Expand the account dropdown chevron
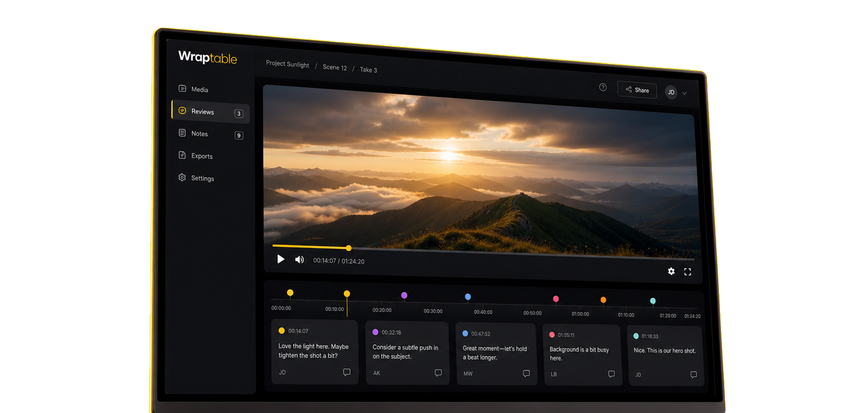Screen dimensions: 868x413 (684, 93)
